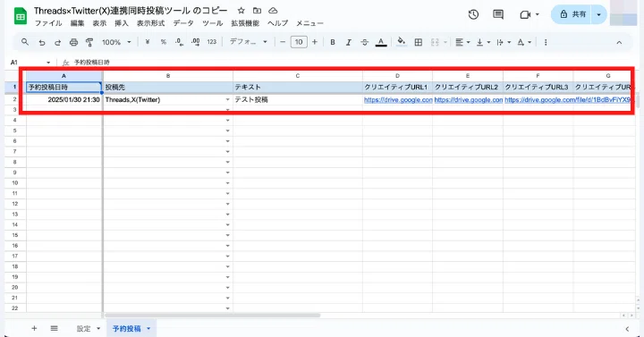Toggle italic formatting
Viewport: 644px width, 337px height.
tap(349, 42)
